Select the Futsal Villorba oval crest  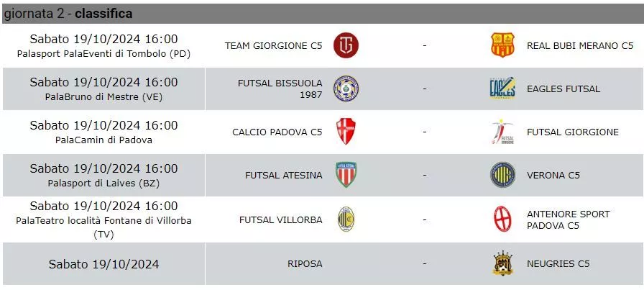[x=346, y=219]
